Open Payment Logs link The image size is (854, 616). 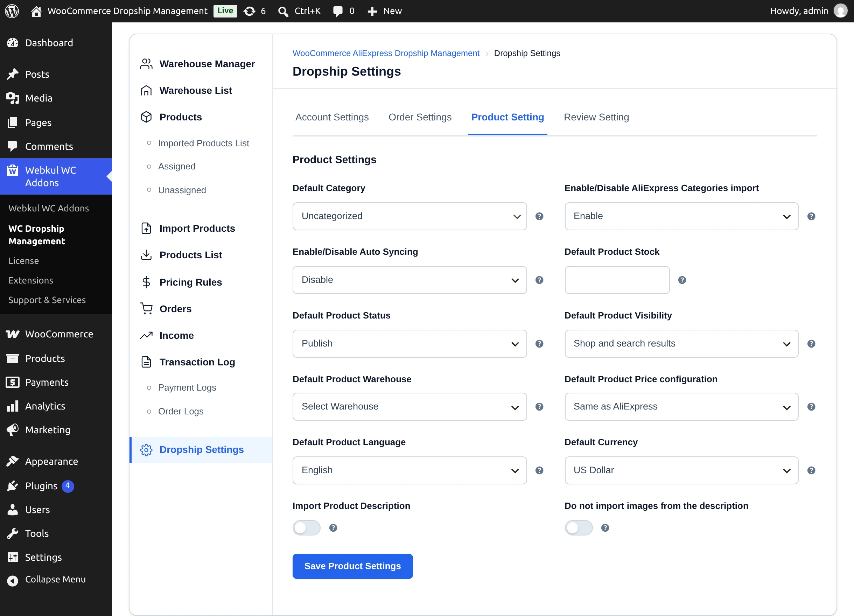click(x=187, y=387)
